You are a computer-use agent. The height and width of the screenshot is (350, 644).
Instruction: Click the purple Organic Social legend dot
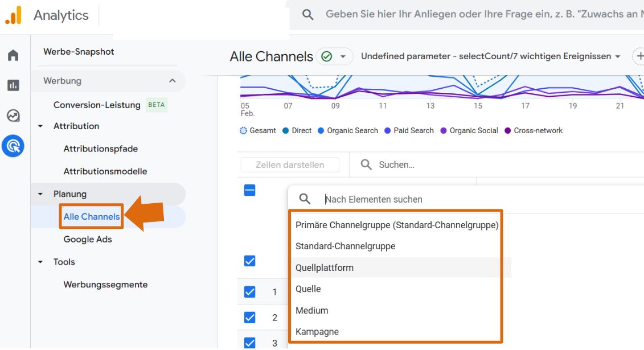[x=442, y=130]
